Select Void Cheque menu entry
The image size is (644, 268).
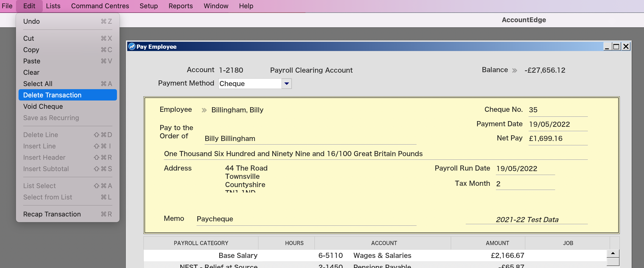[68, 106]
